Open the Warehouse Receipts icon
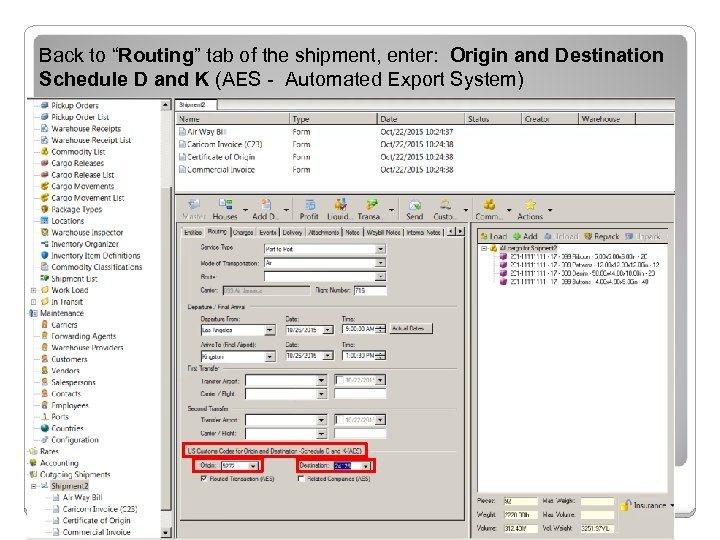Image resolution: width=720 pixels, height=540 pixels. (45, 128)
